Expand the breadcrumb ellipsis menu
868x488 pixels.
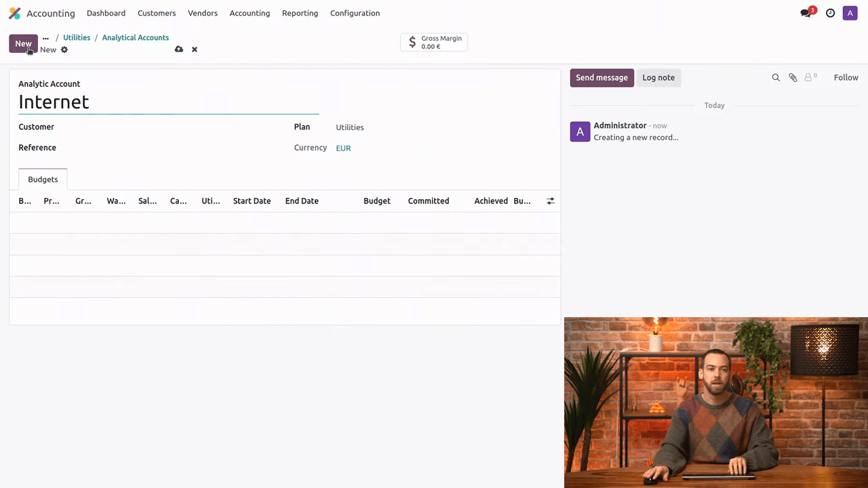45,38
